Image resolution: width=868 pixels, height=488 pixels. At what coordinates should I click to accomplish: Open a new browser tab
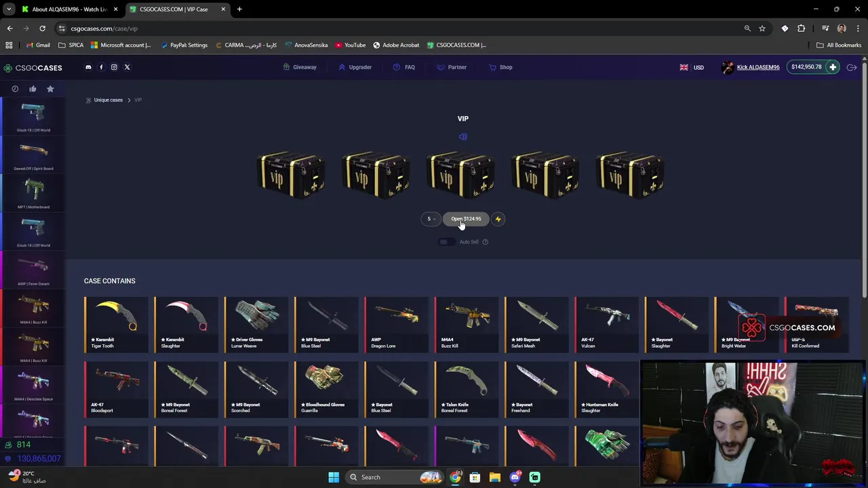239,9
